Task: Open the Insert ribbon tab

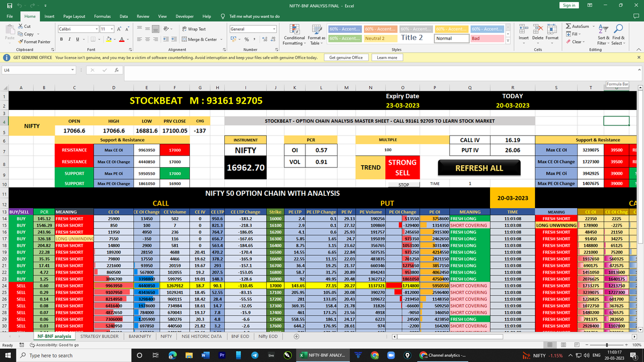Action: pos(49,17)
